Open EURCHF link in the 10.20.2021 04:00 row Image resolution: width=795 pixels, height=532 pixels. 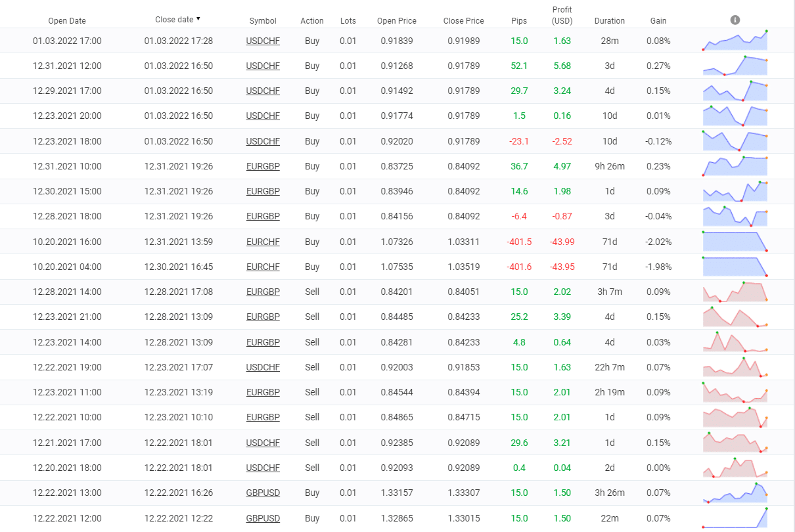coord(263,267)
